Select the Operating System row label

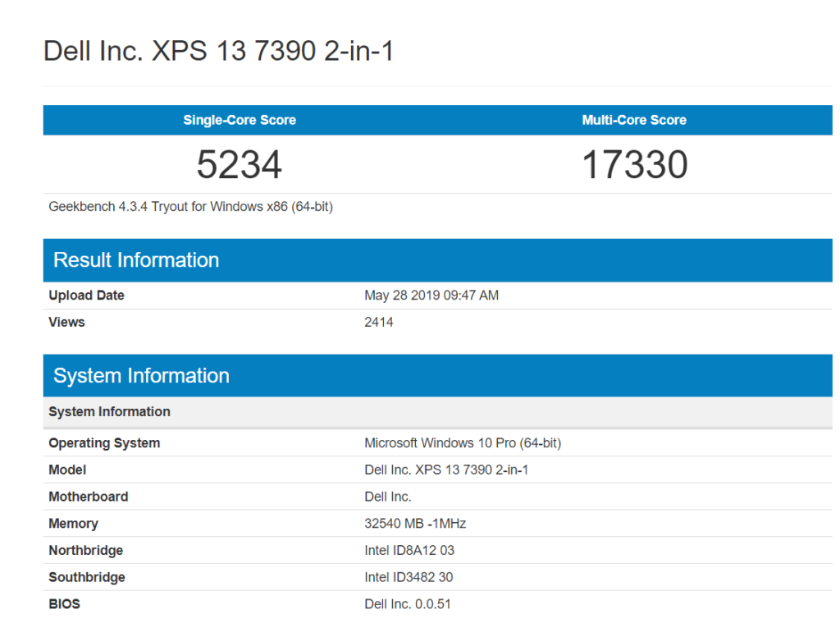(104, 443)
